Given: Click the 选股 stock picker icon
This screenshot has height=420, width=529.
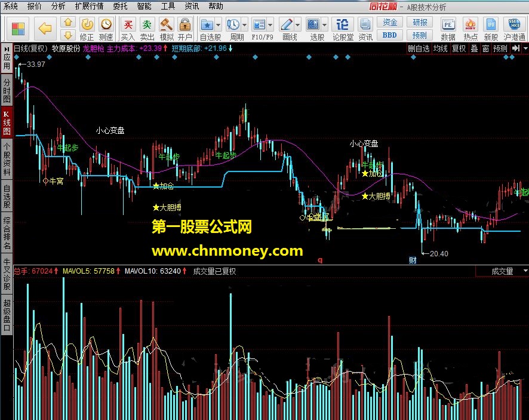Looking at the screenshot, I should click(x=313, y=24).
